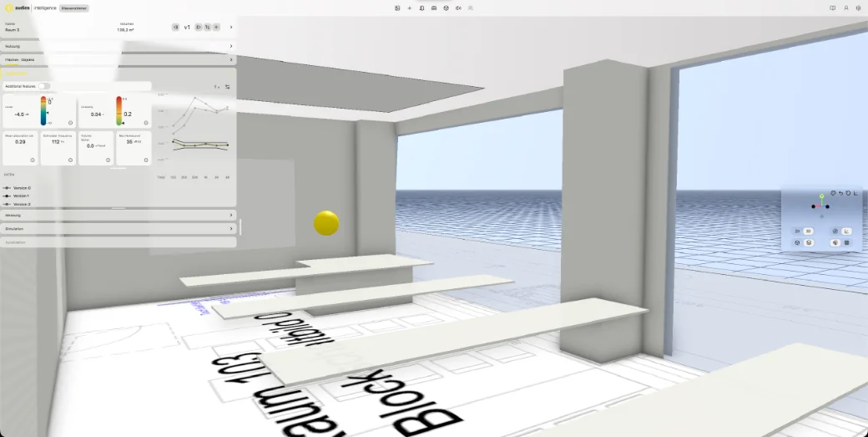
Task: Add new version with plus button
Action: click(x=216, y=27)
